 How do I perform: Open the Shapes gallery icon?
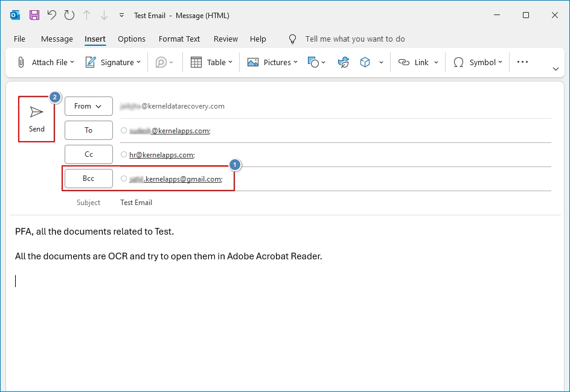click(x=313, y=63)
